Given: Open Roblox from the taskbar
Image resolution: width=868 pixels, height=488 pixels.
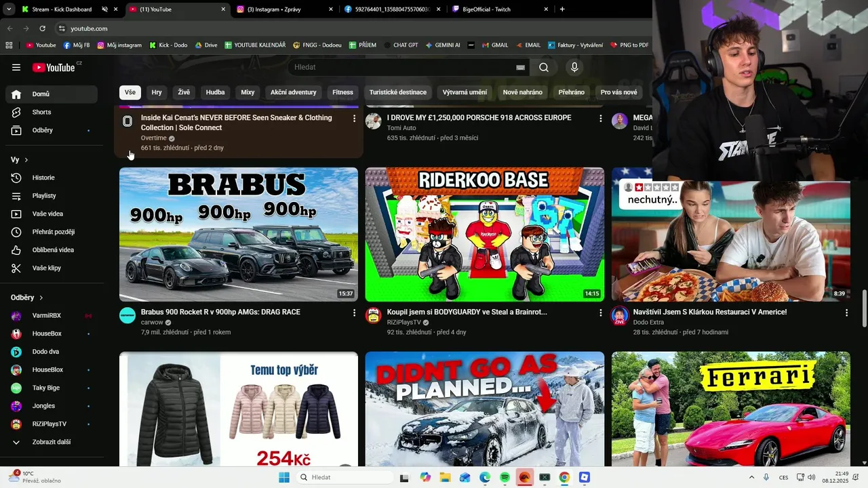Looking at the screenshot, I should pos(585,477).
